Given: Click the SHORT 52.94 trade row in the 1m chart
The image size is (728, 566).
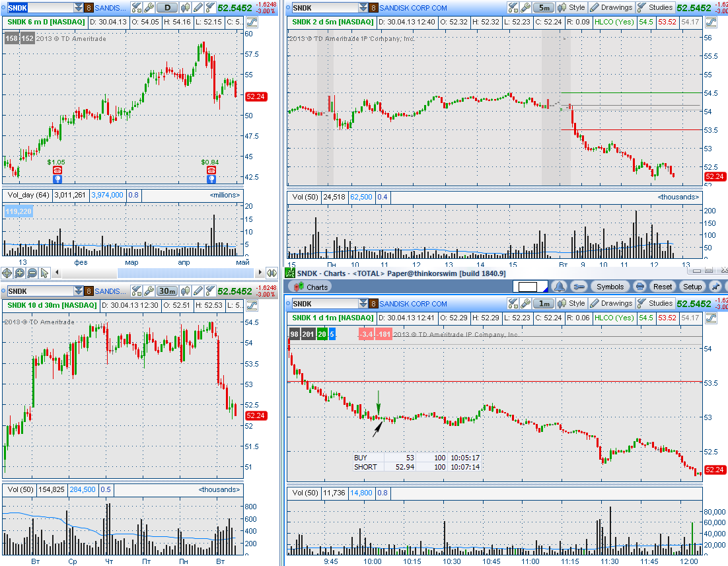Looking at the screenshot, I should [417, 467].
